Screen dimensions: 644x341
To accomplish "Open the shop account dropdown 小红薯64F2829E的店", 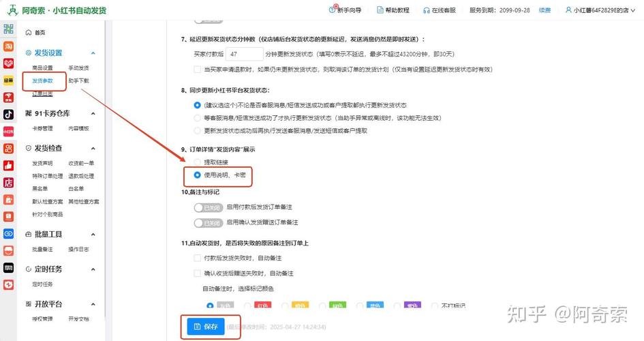I will point(600,11).
